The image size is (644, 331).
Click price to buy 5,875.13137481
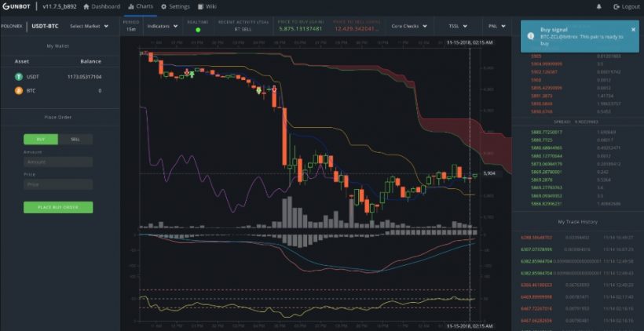coord(300,29)
